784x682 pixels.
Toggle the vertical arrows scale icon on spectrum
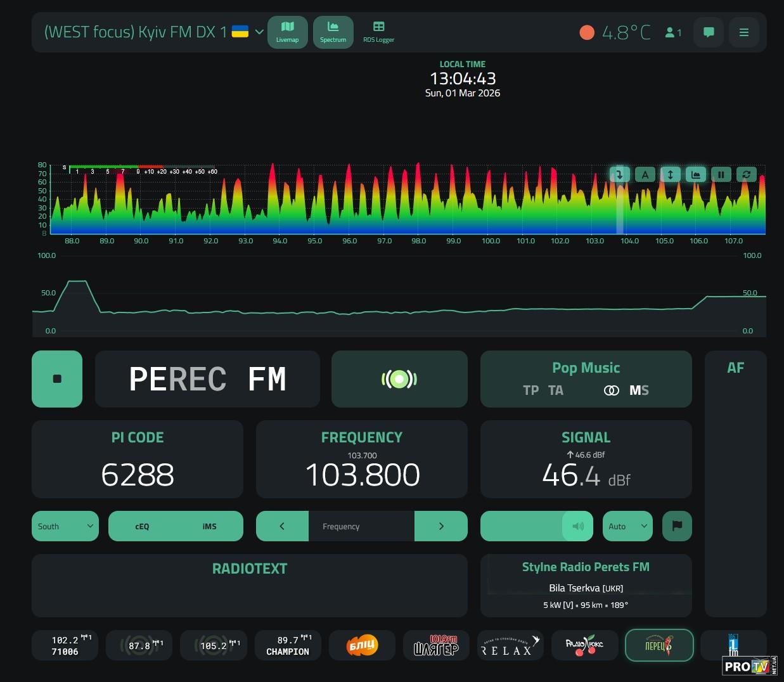click(670, 174)
